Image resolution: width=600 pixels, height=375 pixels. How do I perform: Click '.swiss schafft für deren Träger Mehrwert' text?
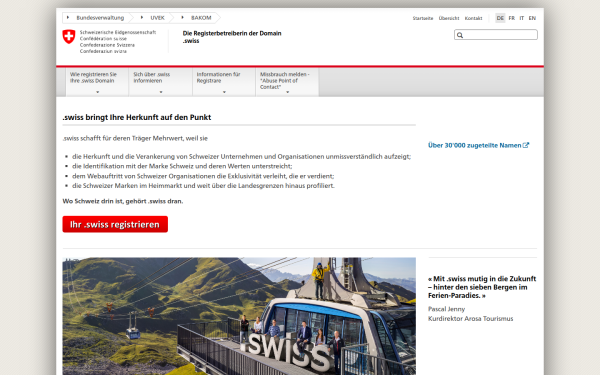135,138
